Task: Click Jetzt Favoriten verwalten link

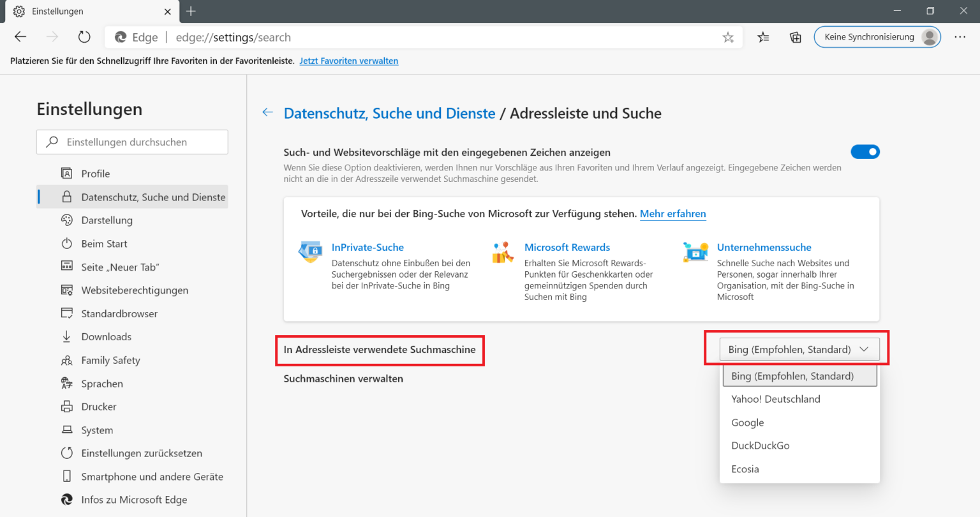Action: 349,61
